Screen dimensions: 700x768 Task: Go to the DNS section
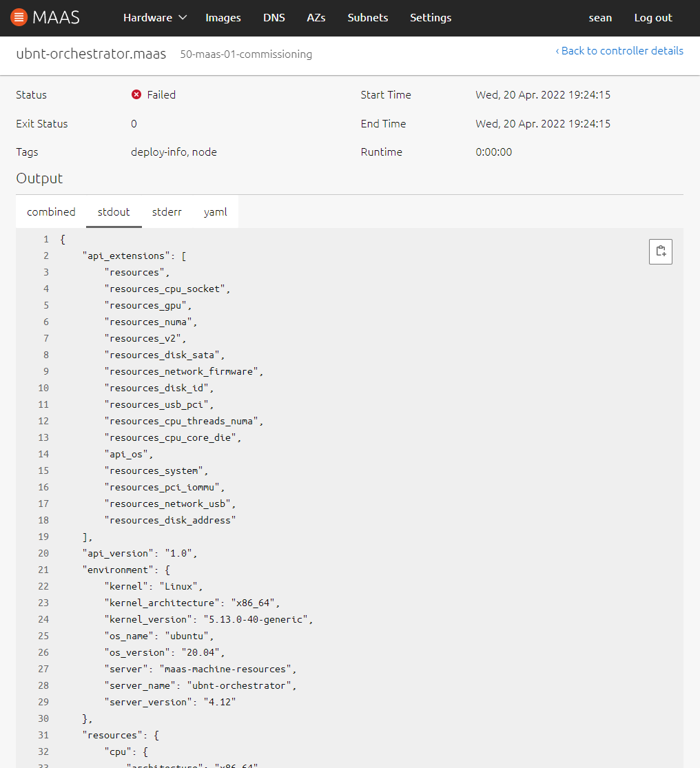click(x=274, y=18)
